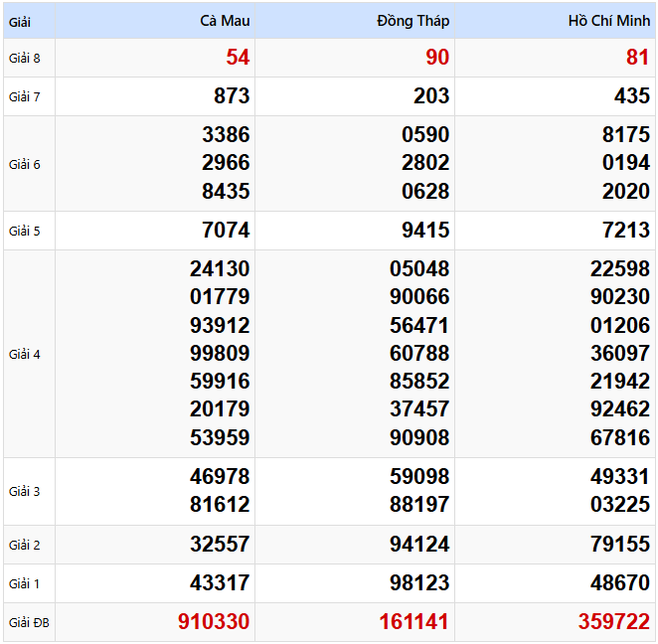
Task: Select Đồng Tháp special prize 161141
Action: coord(413,622)
